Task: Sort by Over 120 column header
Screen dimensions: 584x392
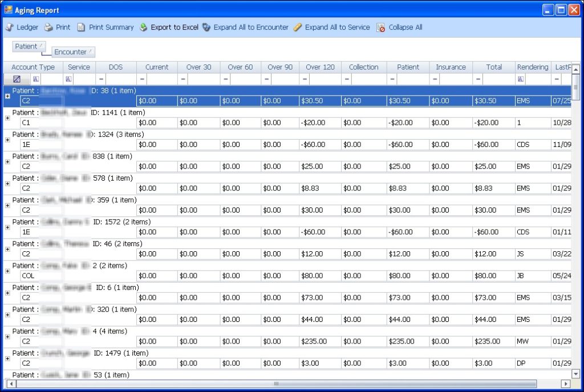Action: click(320, 67)
